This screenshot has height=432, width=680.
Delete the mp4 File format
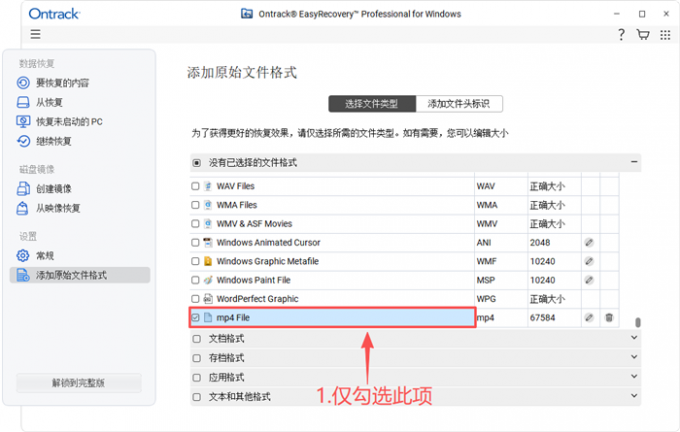click(609, 317)
